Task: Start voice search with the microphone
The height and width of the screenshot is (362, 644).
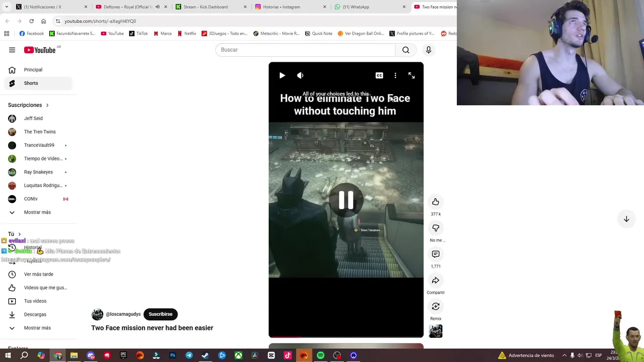Action: point(429,50)
